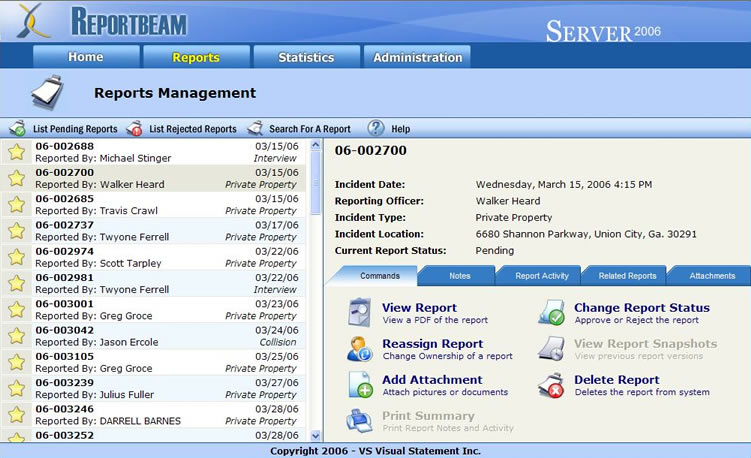The image size is (751, 458).
Task: Click the report list scroll down arrow
Action: 315,436
